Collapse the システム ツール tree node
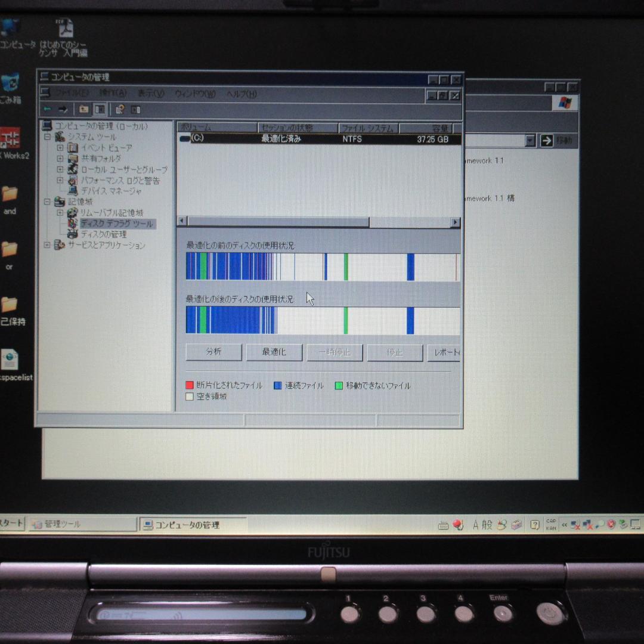The width and height of the screenshot is (644, 644). (x=48, y=137)
